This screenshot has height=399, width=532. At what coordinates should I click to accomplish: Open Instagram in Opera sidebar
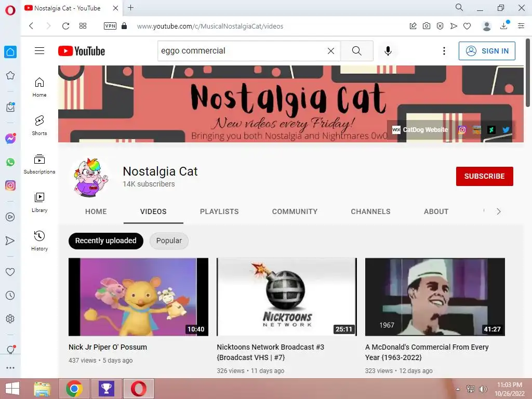coord(10,185)
